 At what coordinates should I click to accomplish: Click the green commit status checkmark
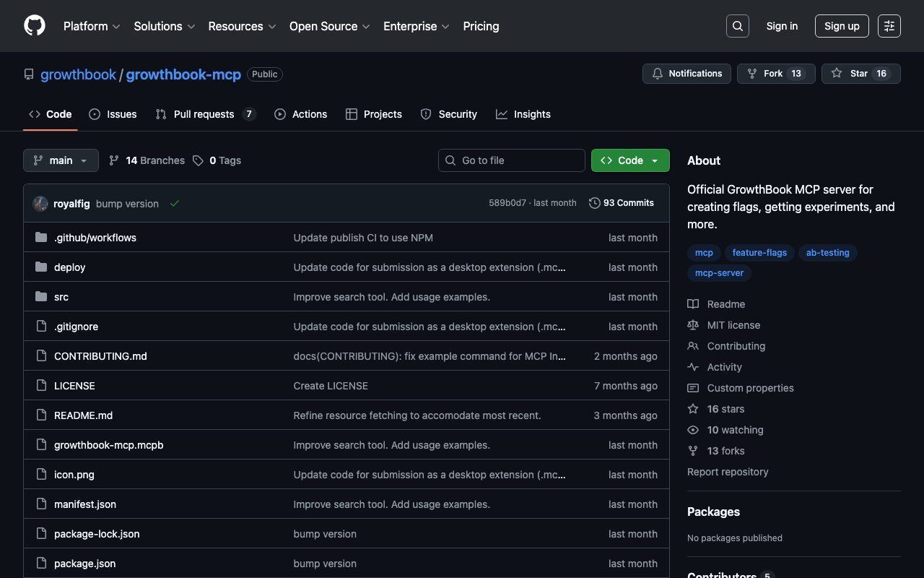click(174, 204)
